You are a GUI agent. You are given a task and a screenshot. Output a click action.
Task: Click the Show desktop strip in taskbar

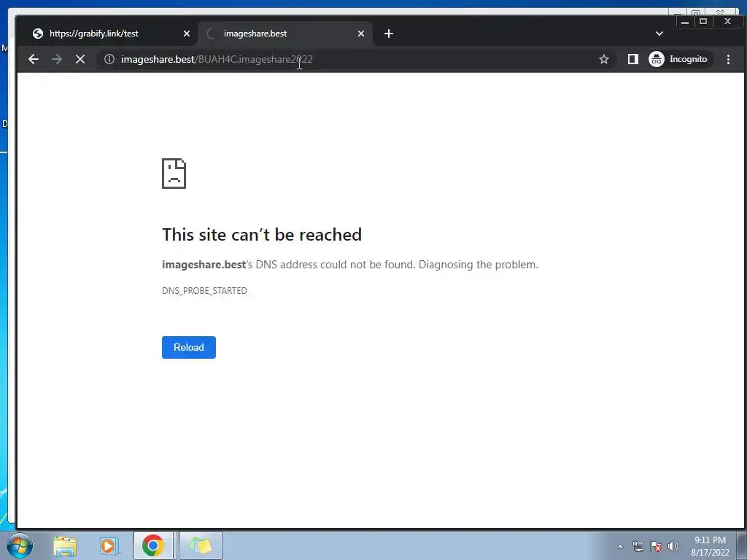point(742,545)
